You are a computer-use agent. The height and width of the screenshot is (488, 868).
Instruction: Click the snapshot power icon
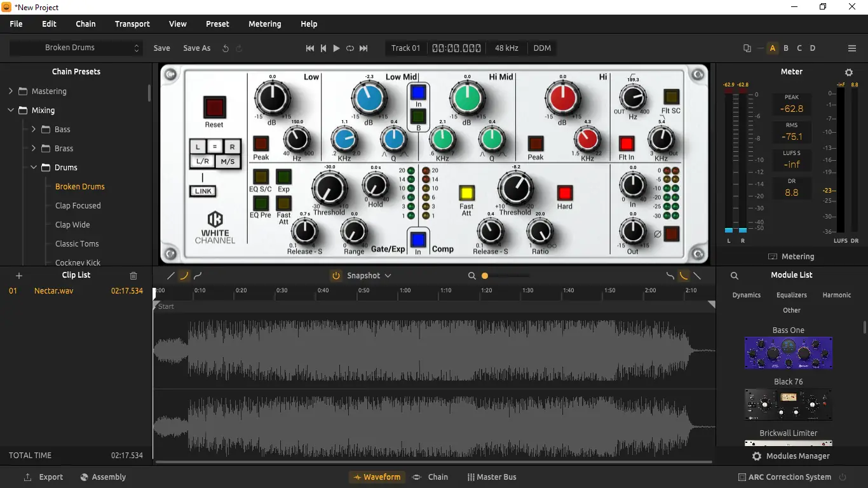(336, 275)
